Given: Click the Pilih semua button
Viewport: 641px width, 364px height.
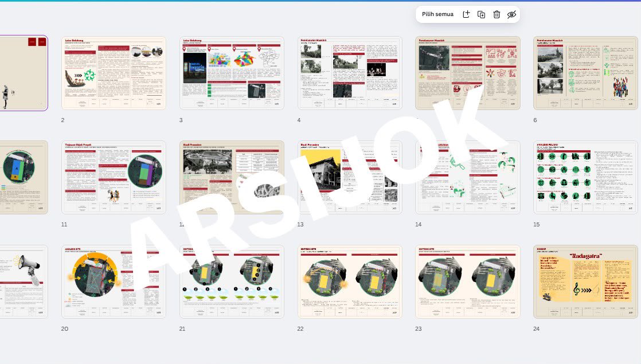Looking at the screenshot, I should (x=437, y=14).
